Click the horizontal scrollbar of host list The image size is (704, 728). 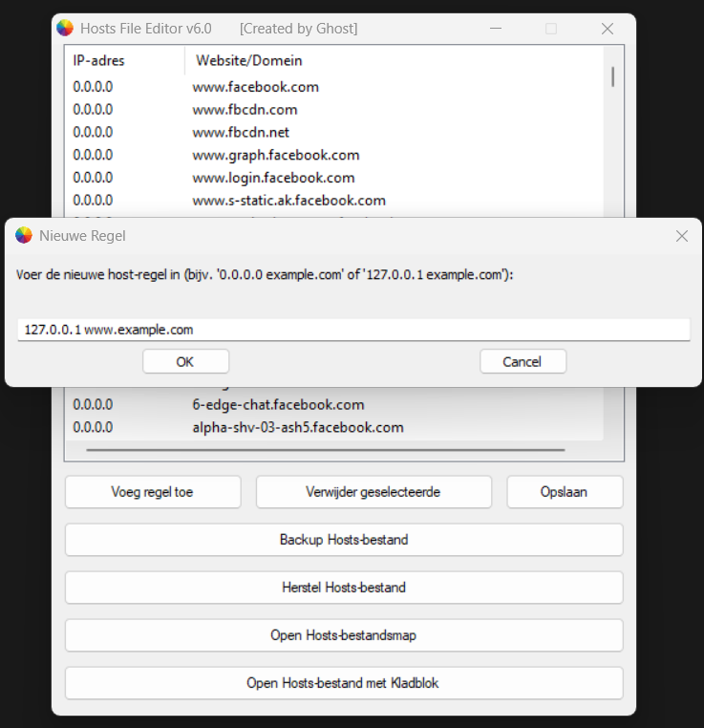click(x=326, y=450)
